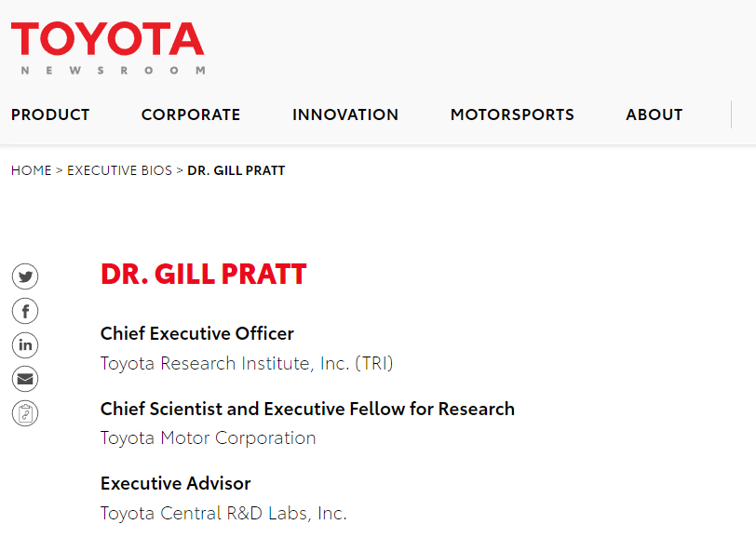
Task: Click the red Dr. Gill Pratt heading
Action: 204,275
